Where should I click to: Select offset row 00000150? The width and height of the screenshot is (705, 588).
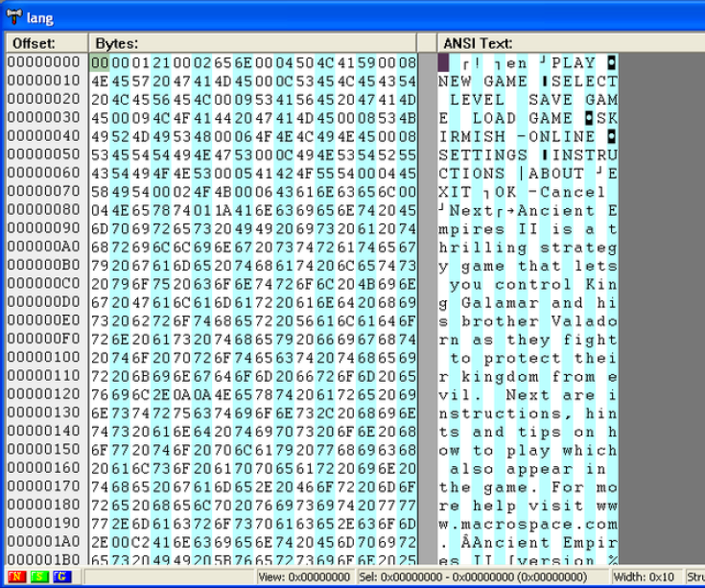[x=43, y=449]
